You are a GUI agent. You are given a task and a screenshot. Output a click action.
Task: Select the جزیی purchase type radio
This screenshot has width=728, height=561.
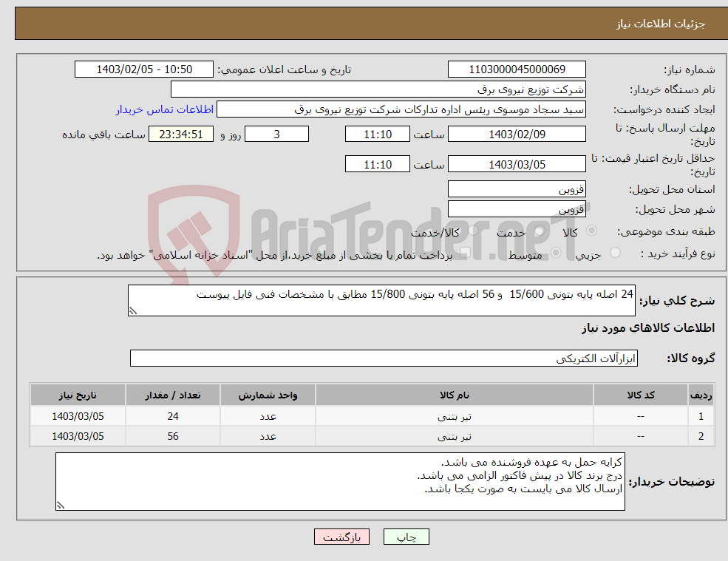615,253
